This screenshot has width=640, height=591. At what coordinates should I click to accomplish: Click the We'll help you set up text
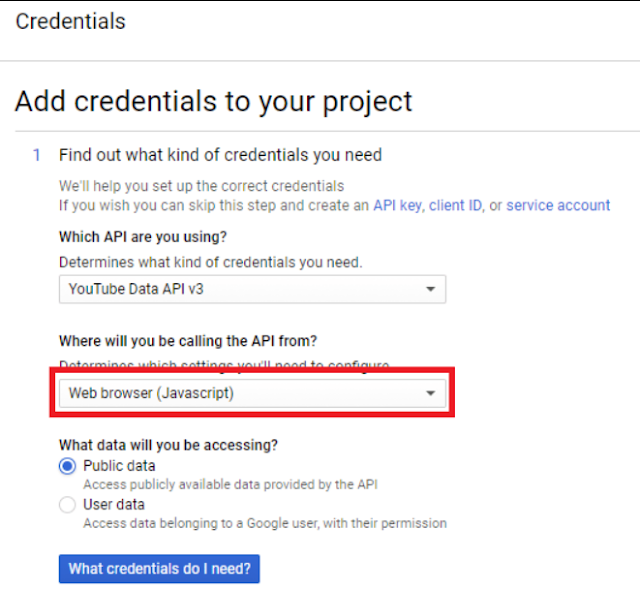click(201, 186)
